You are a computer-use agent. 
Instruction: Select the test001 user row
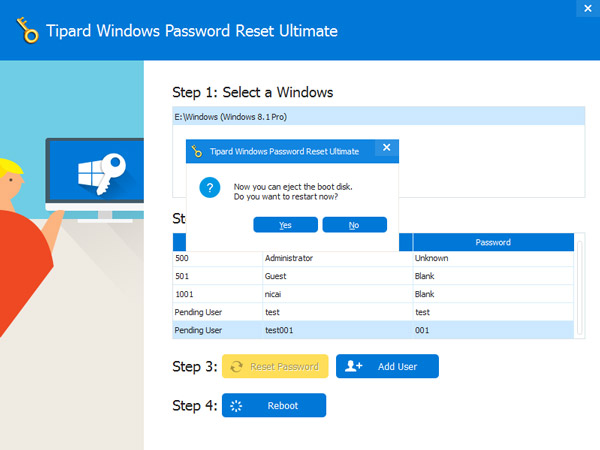pyautogui.click(x=373, y=330)
